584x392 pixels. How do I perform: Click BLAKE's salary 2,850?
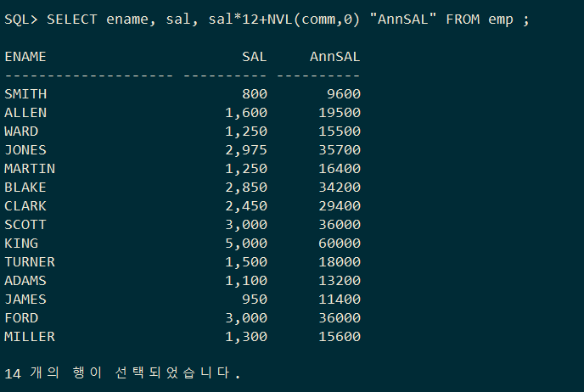246,187
